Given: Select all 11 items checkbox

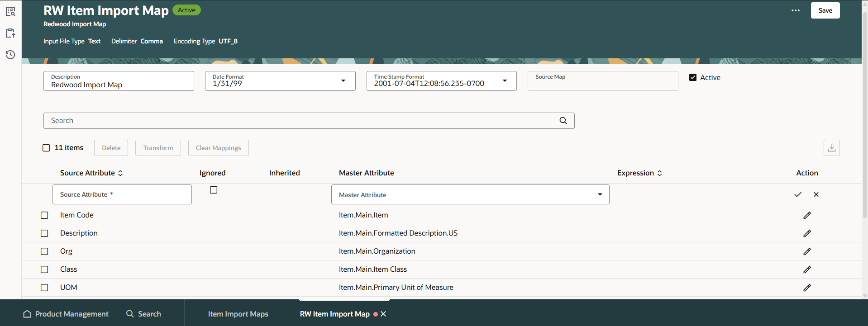Looking at the screenshot, I should click(46, 148).
